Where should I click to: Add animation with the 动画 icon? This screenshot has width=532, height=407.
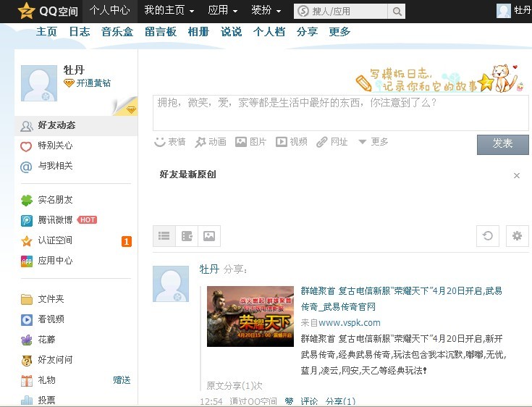[200, 142]
